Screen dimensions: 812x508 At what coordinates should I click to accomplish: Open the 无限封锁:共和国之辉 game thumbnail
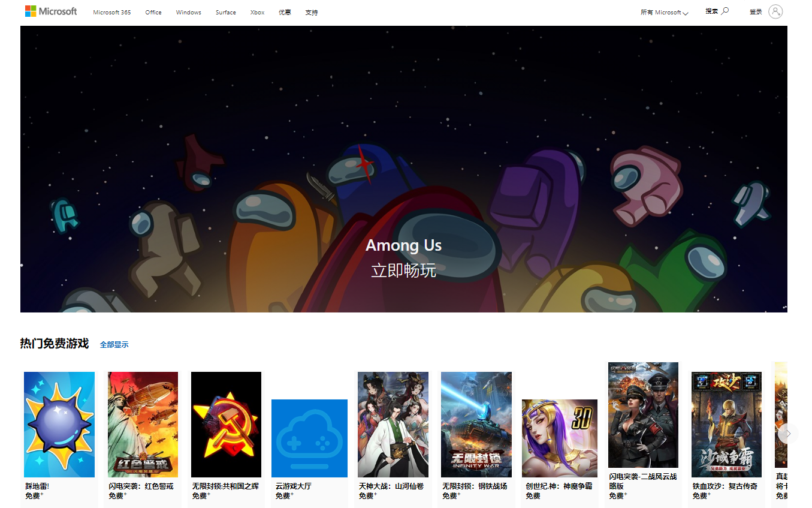[x=226, y=425]
